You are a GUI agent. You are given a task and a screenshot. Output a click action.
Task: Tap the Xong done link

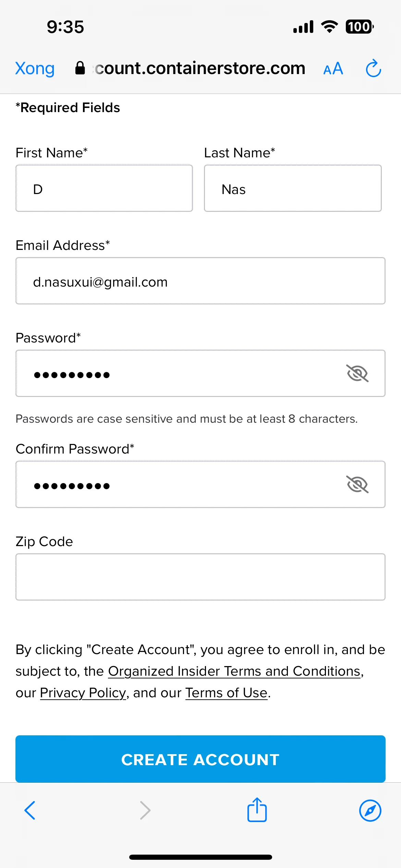pyautogui.click(x=35, y=69)
